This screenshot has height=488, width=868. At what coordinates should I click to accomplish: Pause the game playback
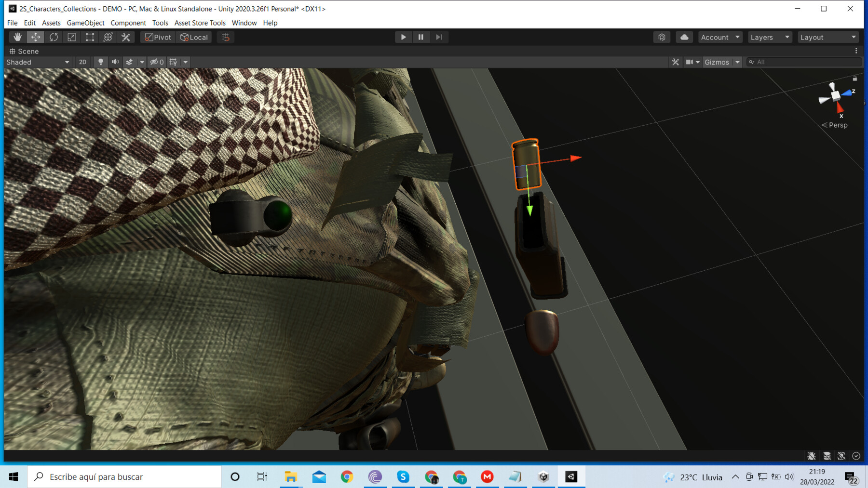[421, 37]
